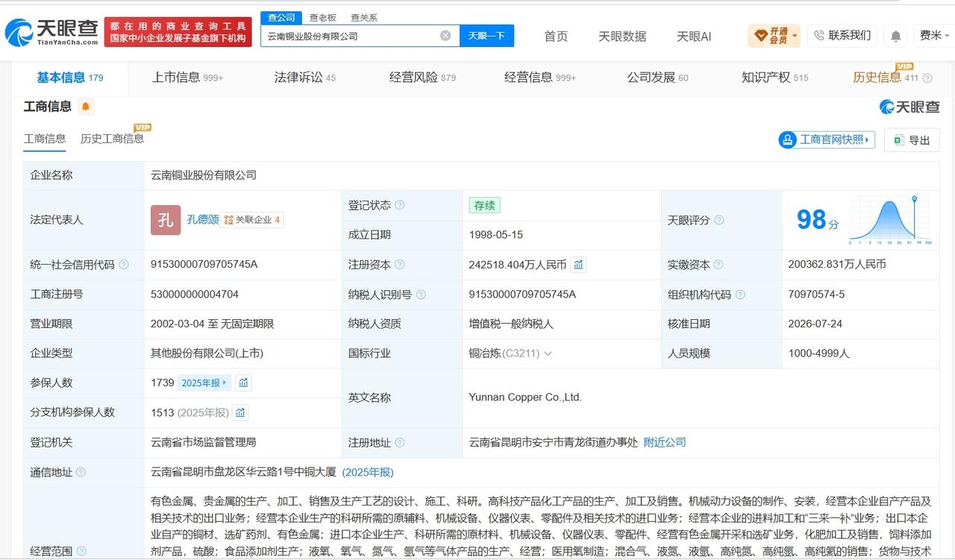Open the 附近公司 link

coord(665,442)
